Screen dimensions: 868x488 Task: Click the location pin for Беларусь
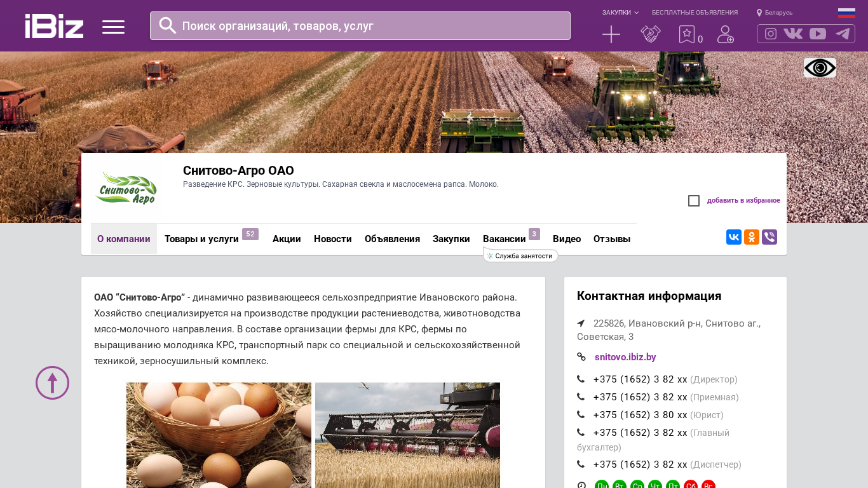pos(759,13)
